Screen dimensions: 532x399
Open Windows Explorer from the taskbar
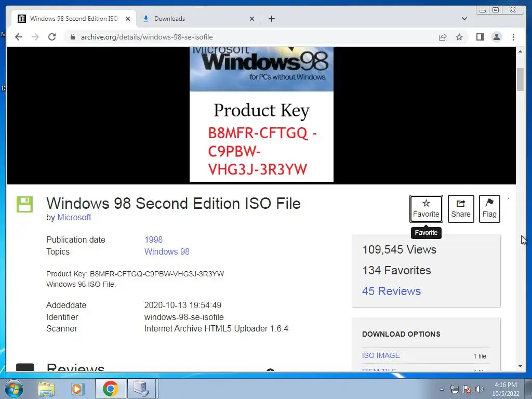coord(46,389)
